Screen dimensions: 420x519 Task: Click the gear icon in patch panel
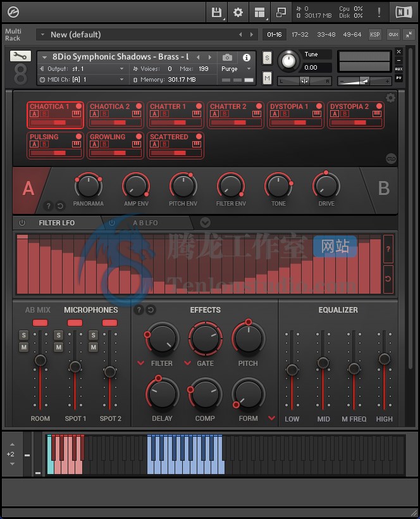point(390,97)
